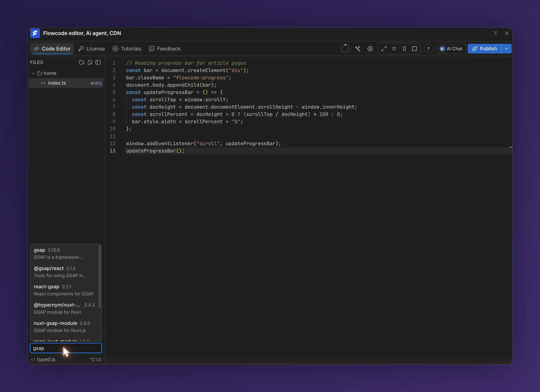Image resolution: width=540 pixels, height=392 pixels.
Task: Click typed.js version ^2.1.0
Action: point(95,360)
